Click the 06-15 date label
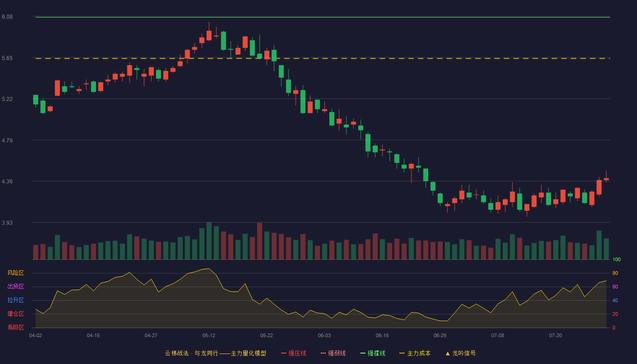This screenshot has height=364, width=637. click(382, 335)
